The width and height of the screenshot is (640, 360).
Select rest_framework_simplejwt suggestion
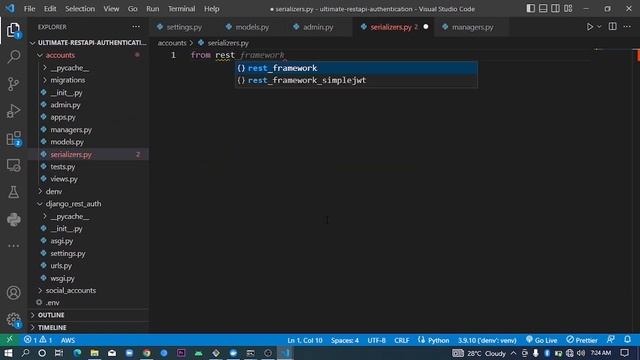pyautogui.click(x=356, y=80)
